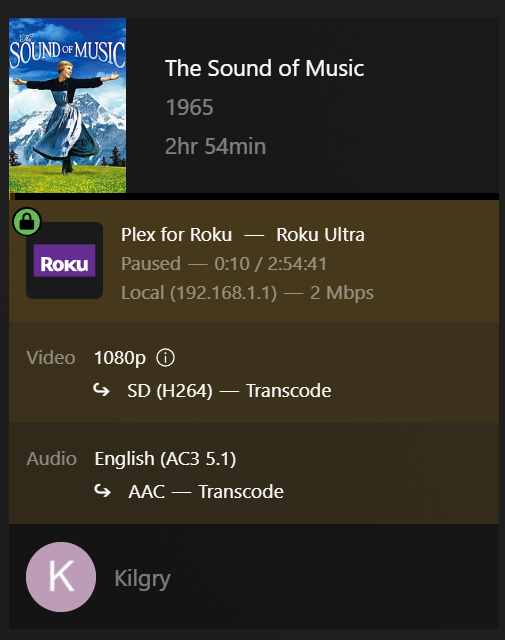Image resolution: width=505 pixels, height=640 pixels.
Task: Open The Sound of Music poster
Action: [x=68, y=105]
